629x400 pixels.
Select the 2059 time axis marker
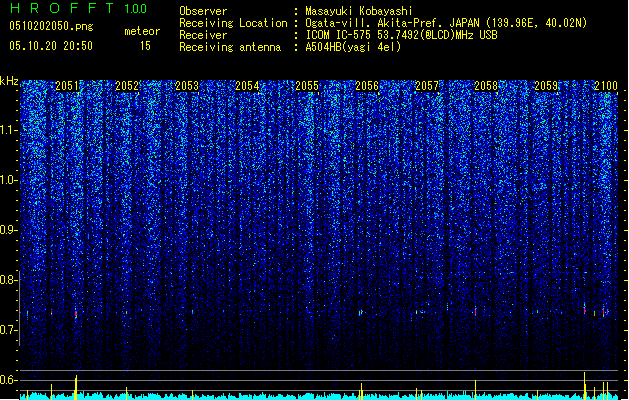point(546,85)
